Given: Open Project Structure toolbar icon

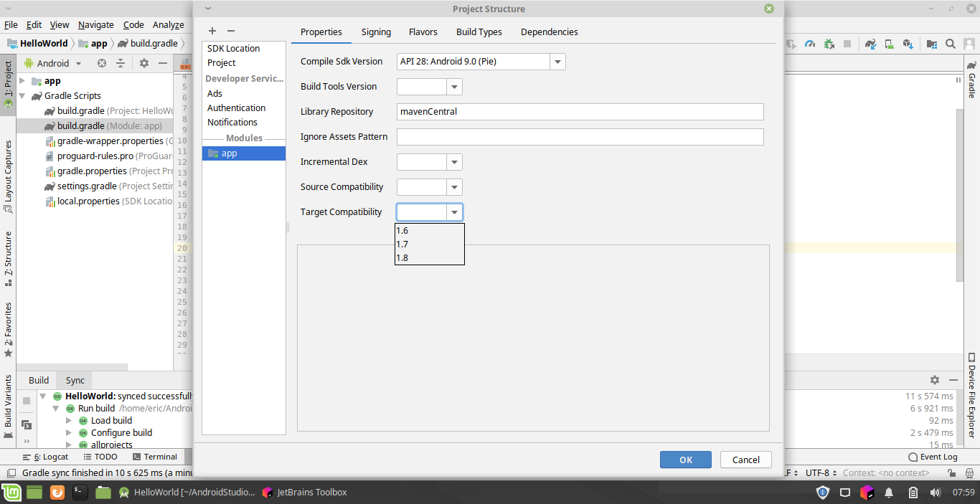Looking at the screenshot, I should (x=932, y=44).
